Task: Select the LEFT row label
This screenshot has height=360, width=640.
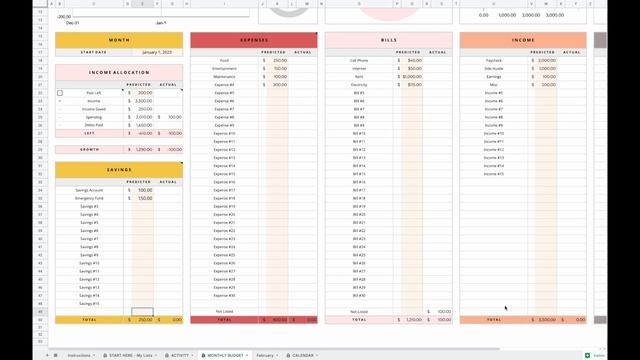Action: point(89,133)
